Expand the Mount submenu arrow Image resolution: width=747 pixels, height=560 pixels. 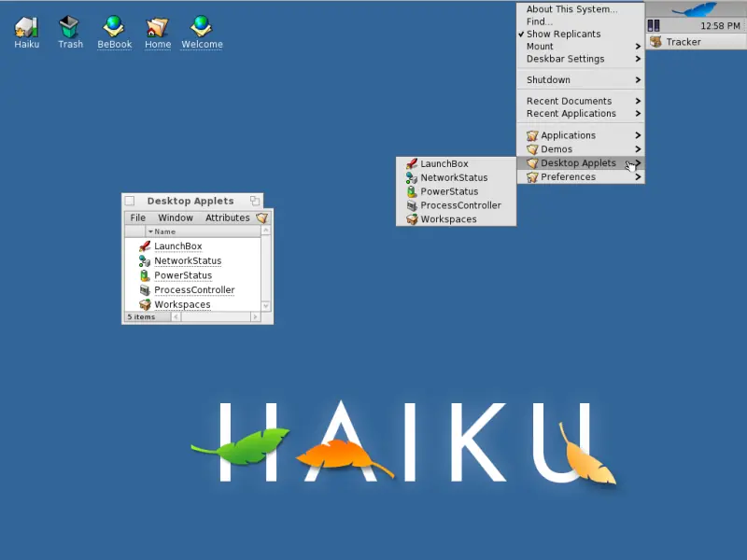click(x=638, y=46)
